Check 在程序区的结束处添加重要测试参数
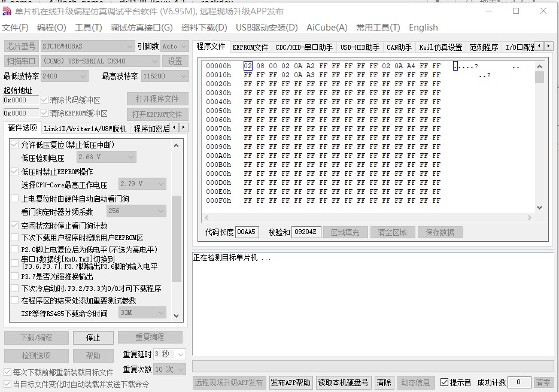This screenshot has height=392, width=559. [14, 300]
